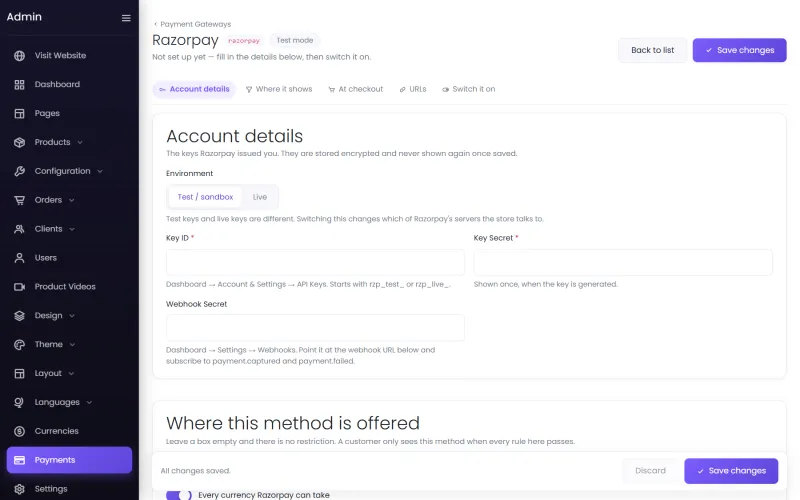Click the Orders cart icon
The image size is (800, 500).
pos(19,200)
